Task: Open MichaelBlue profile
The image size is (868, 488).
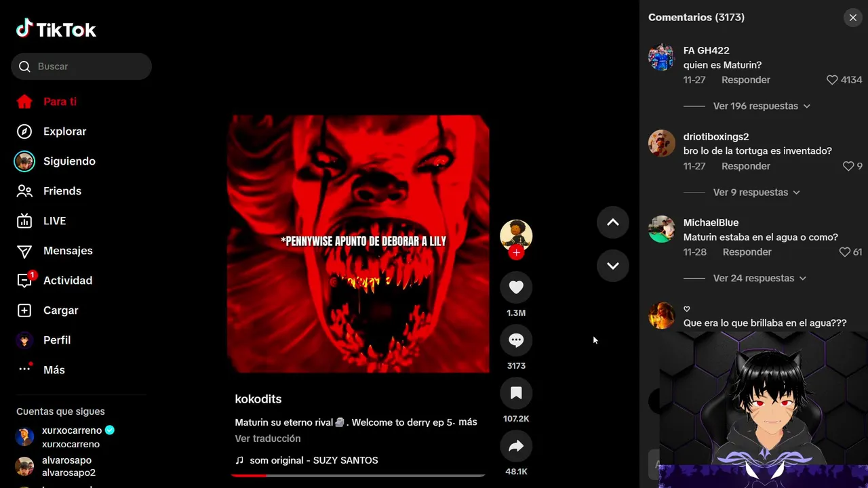Action: pos(711,222)
